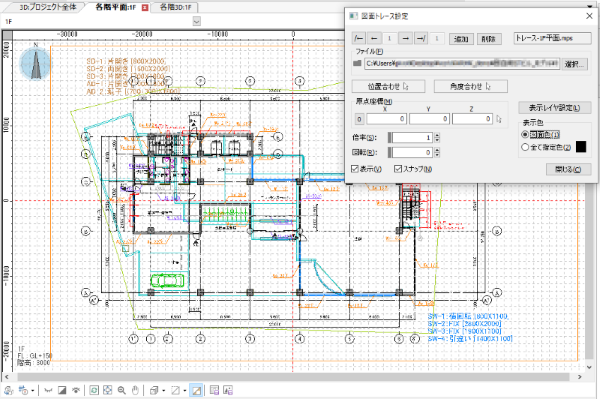Viewport: 600px width, 399px height.
Task: Click the open-eye show icon in bottom toolbar
Action: pyautogui.click(x=76, y=391)
